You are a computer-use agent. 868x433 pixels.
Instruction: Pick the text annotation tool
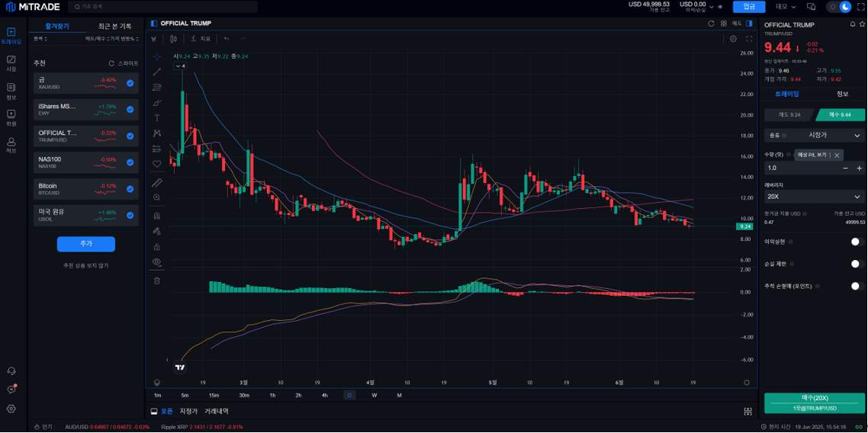pyautogui.click(x=157, y=118)
